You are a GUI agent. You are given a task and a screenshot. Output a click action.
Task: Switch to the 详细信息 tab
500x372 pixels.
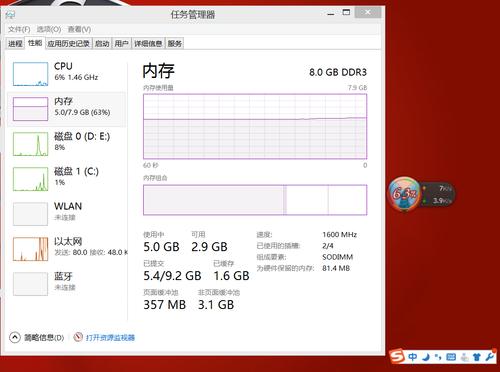[x=148, y=44]
